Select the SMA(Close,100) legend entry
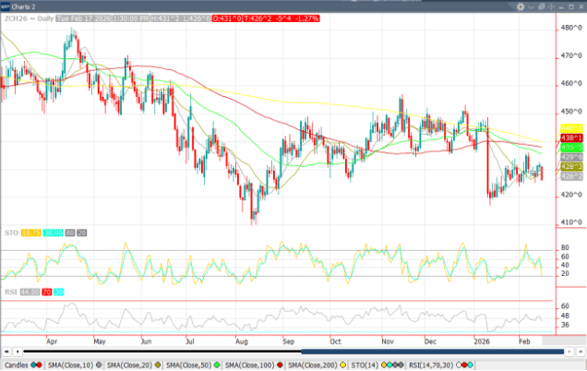The image size is (587, 371). (254, 365)
